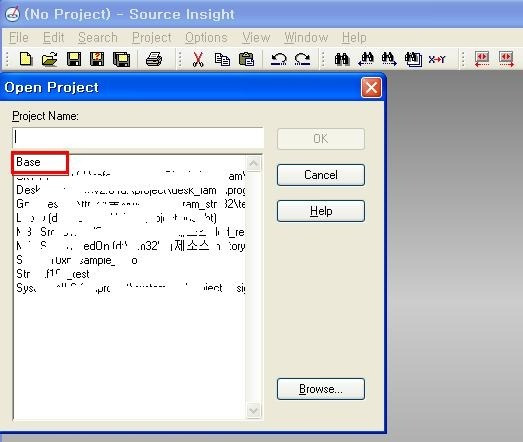Click the Cancel button

(x=321, y=175)
